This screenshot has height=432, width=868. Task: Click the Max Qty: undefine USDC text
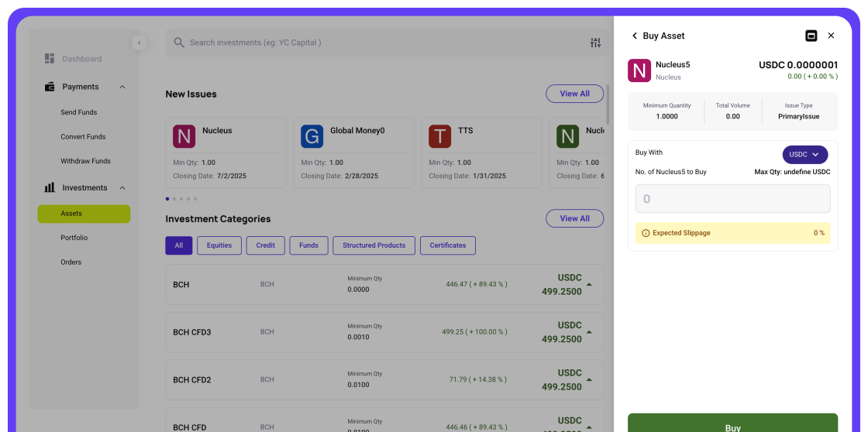click(x=792, y=172)
